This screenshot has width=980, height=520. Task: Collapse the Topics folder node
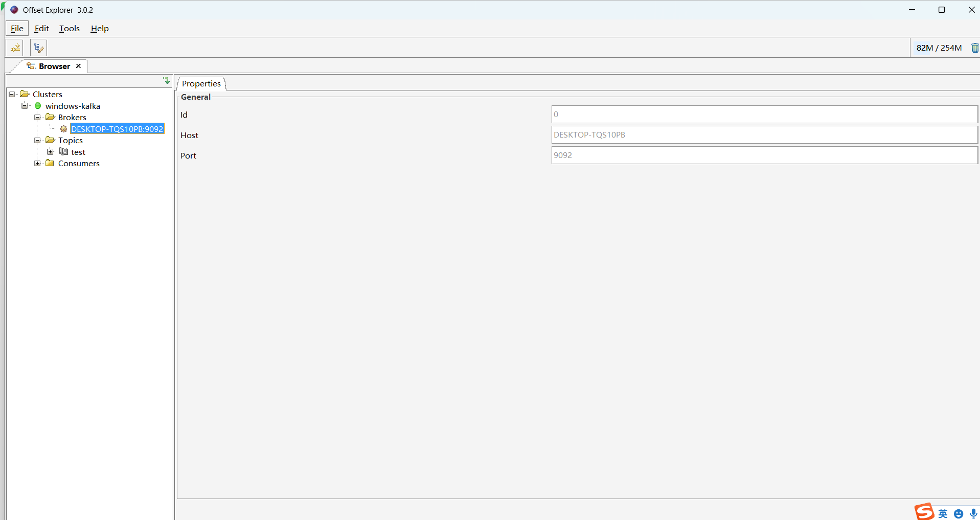(x=37, y=140)
